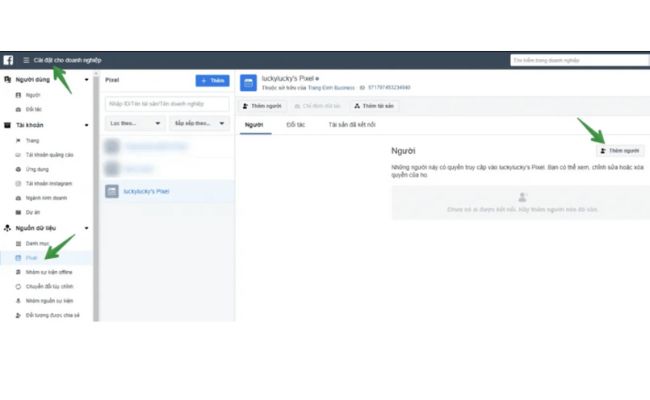This screenshot has width=650, height=400.
Task: Collapse the Nguồn dữ liệu section arrow
Action: point(87,228)
